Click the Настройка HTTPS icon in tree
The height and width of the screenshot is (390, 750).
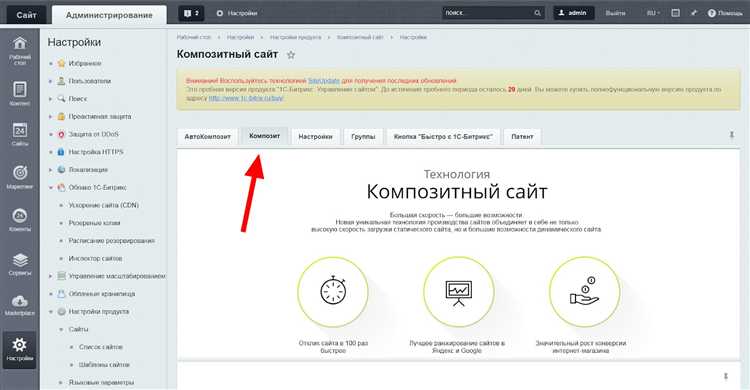tap(61, 152)
